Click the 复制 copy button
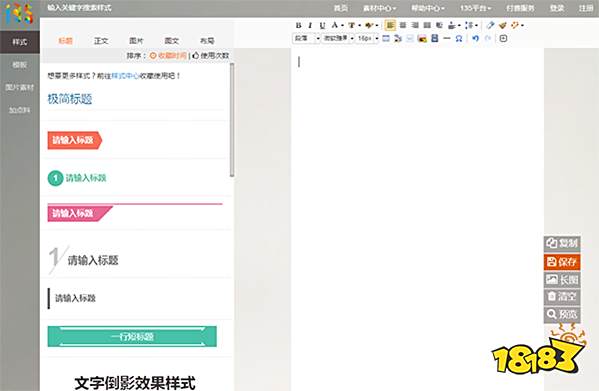Viewport: 599px width, 391px height. 562,243
